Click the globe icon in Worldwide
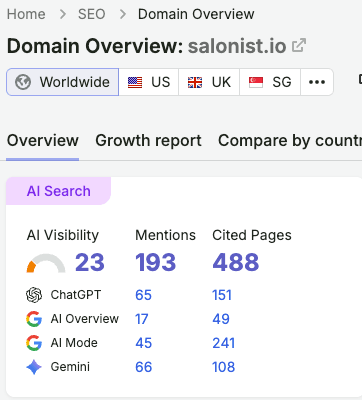362x400 pixels. [x=23, y=82]
